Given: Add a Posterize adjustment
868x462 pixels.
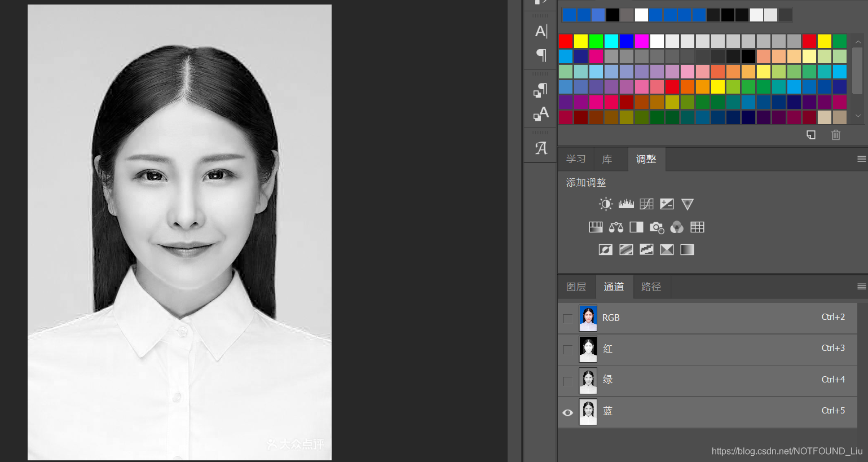Looking at the screenshot, I should click(626, 249).
